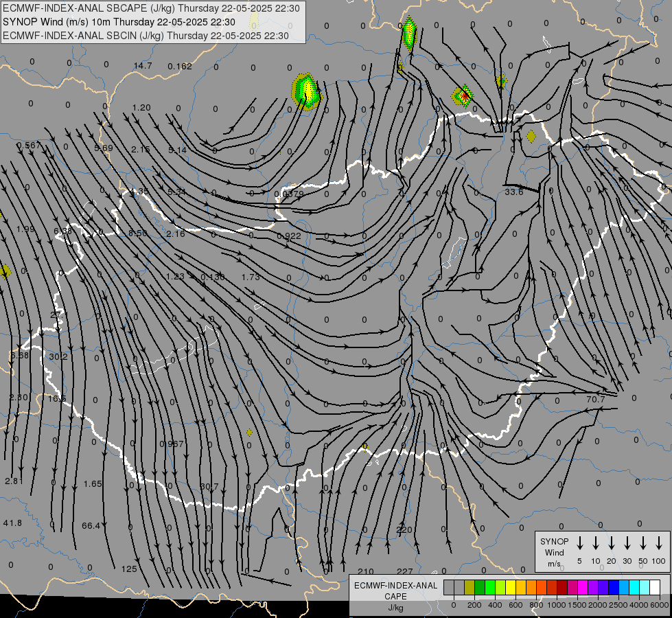Click the SYNOP label in wind legend
The image size is (672, 618).
(x=554, y=541)
